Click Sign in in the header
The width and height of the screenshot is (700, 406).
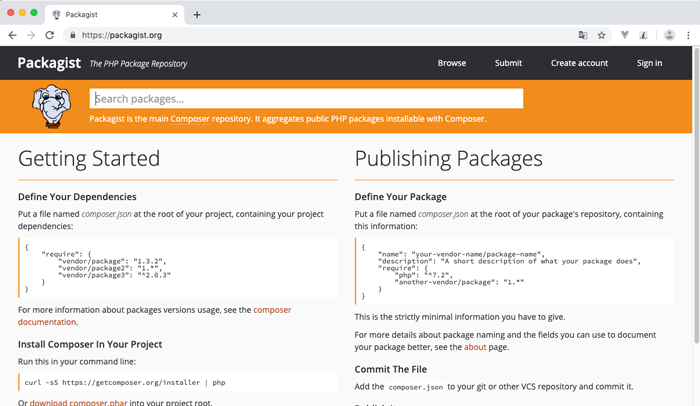coord(649,63)
